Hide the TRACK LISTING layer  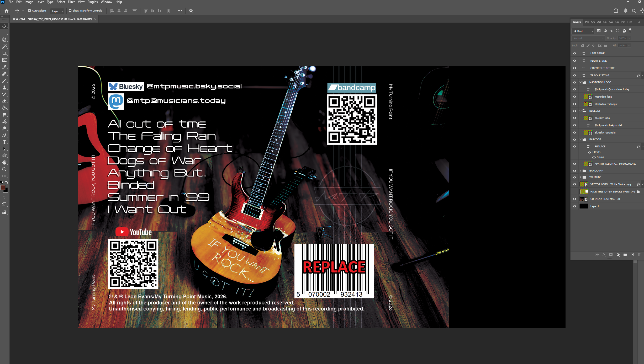coord(574,76)
